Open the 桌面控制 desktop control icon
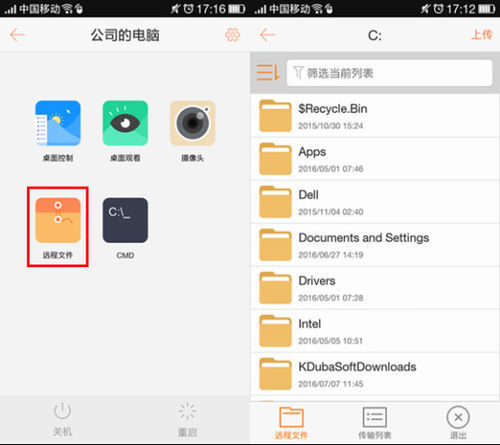The image size is (500, 445). point(58,123)
